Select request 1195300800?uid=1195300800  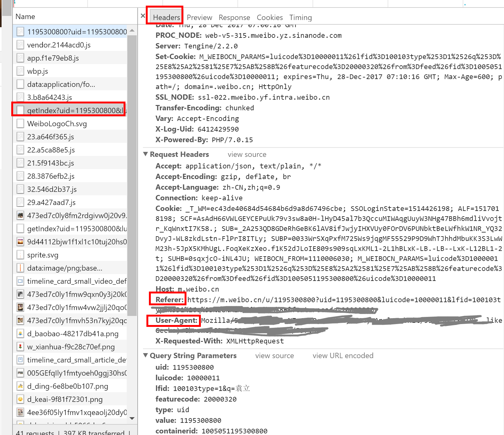click(70, 32)
